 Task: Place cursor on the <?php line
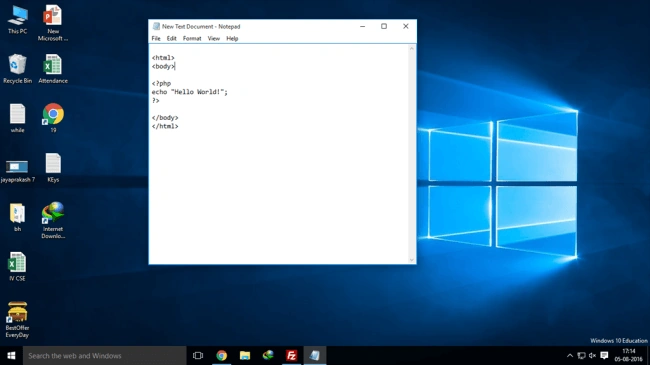tap(161, 83)
